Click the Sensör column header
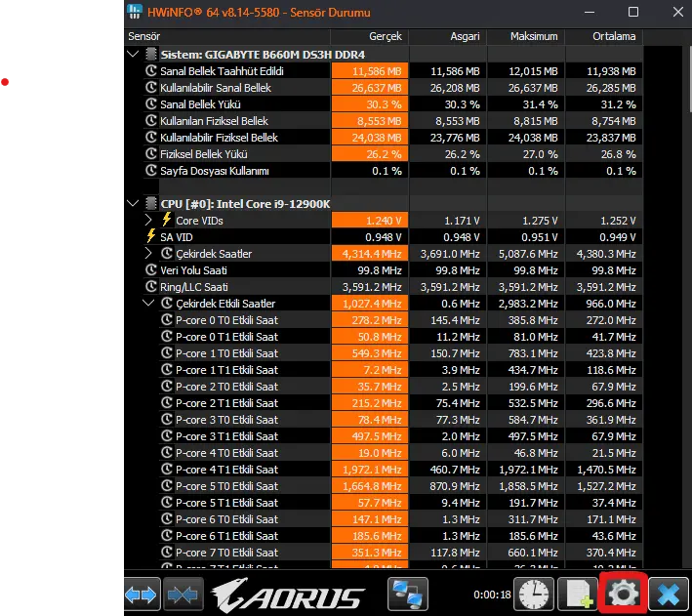Viewport: 692px width, 616px height. tap(227, 36)
